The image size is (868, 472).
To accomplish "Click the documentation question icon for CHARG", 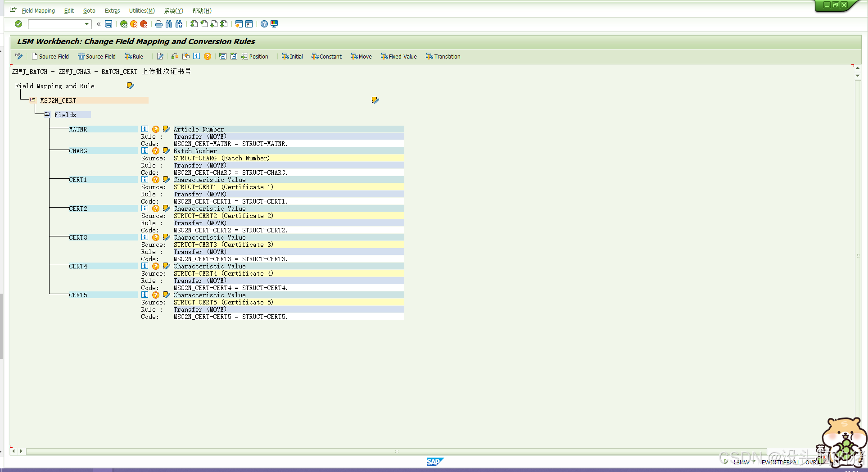I will point(156,151).
